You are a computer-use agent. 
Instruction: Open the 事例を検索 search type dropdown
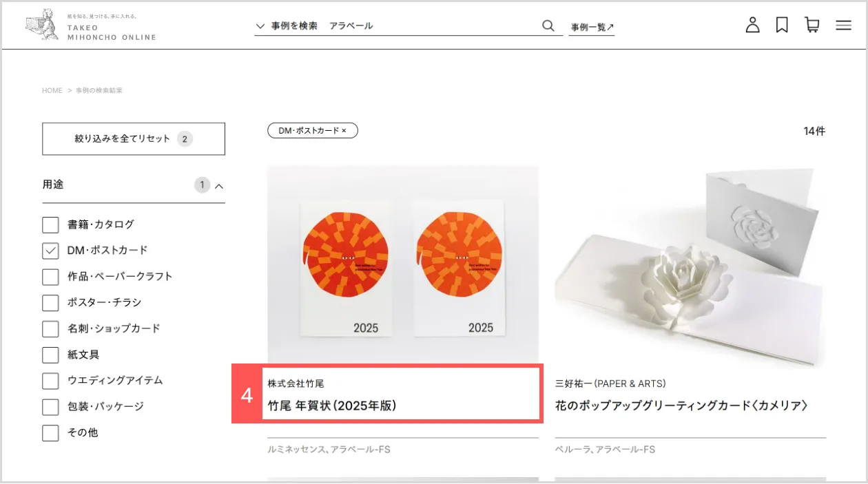[x=287, y=26]
